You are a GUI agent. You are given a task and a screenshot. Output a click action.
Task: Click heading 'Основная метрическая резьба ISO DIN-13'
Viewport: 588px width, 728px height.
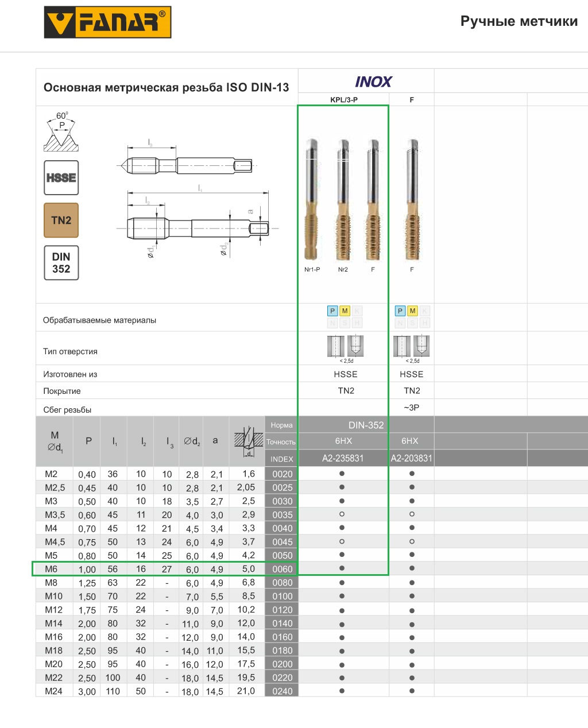(167, 87)
